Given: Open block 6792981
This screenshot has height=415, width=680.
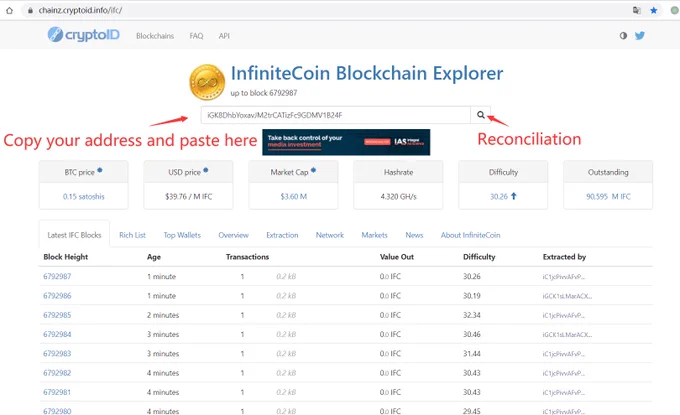Looking at the screenshot, I should pos(57,392).
